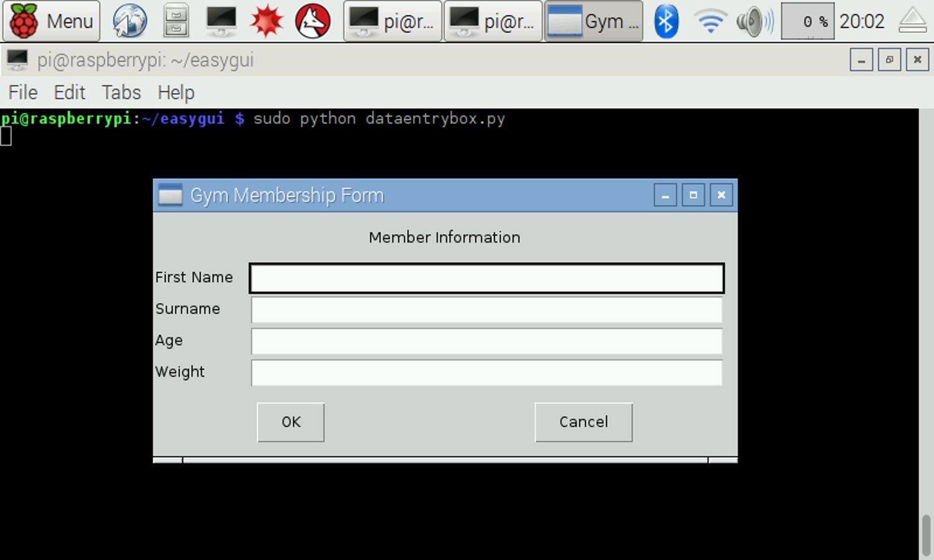Viewport: 934px width, 560px height.
Task: Close the Gym Membership Form dialog
Action: click(x=721, y=195)
